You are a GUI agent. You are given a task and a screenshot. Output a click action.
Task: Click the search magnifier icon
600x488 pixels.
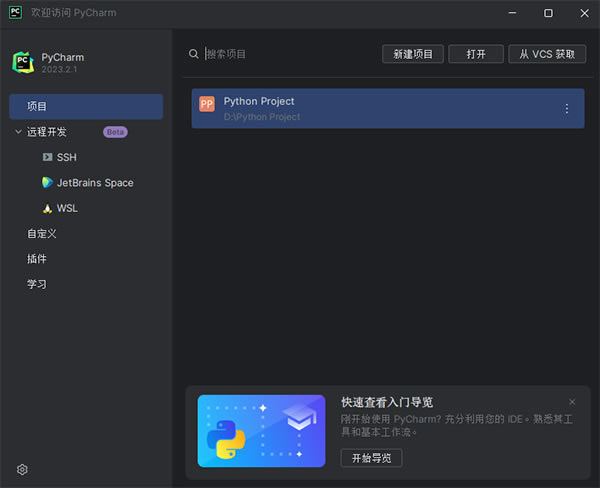(194, 54)
